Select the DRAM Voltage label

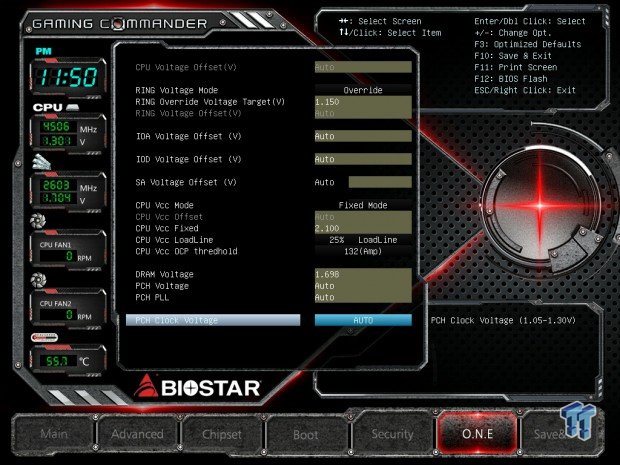point(164,274)
